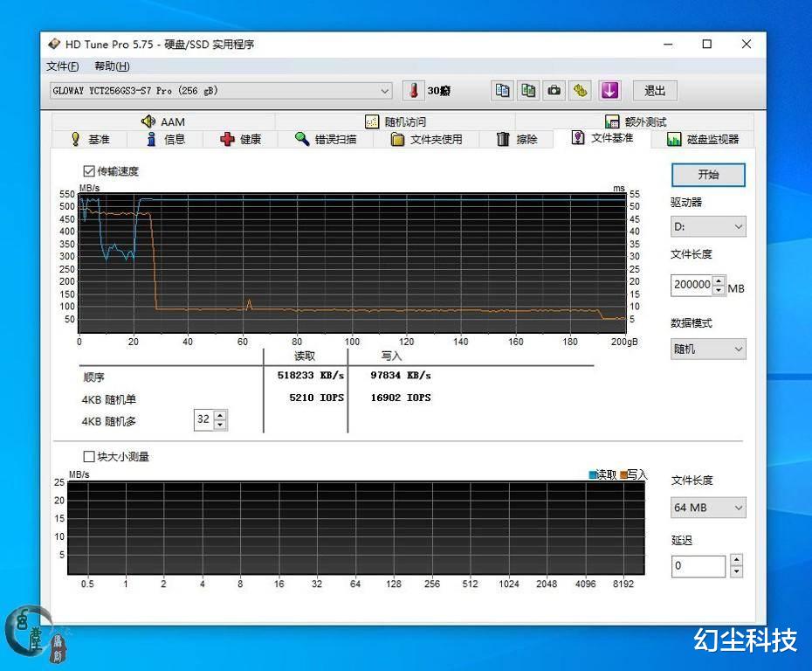Open the options tools icon
The height and width of the screenshot is (671, 812).
point(580,91)
